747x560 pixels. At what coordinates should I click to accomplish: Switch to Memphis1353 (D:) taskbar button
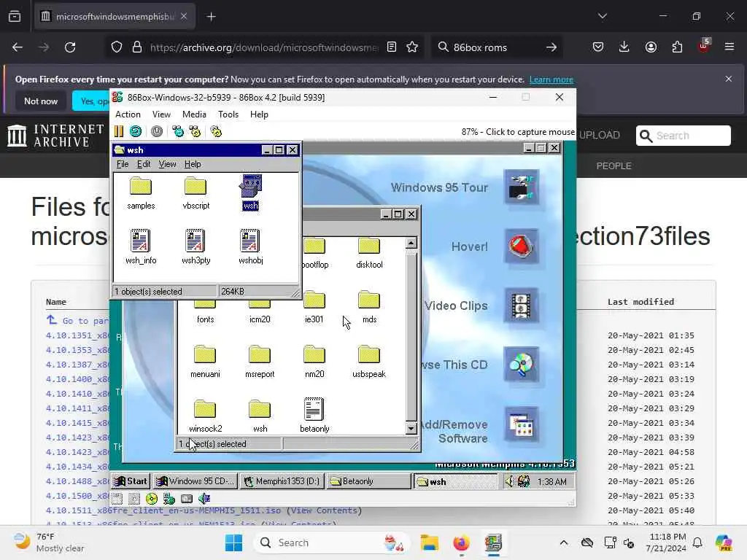tap(282, 481)
